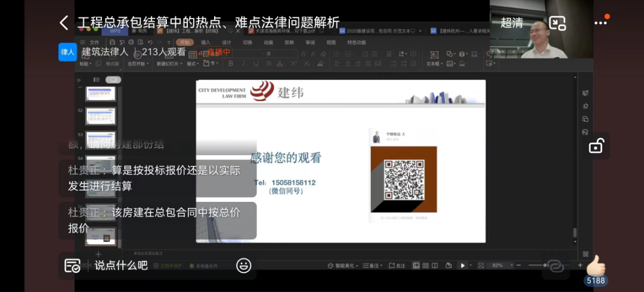Screen dimensions: 644x292
Task: Click the QR code on the slide
Action: point(404,179)
